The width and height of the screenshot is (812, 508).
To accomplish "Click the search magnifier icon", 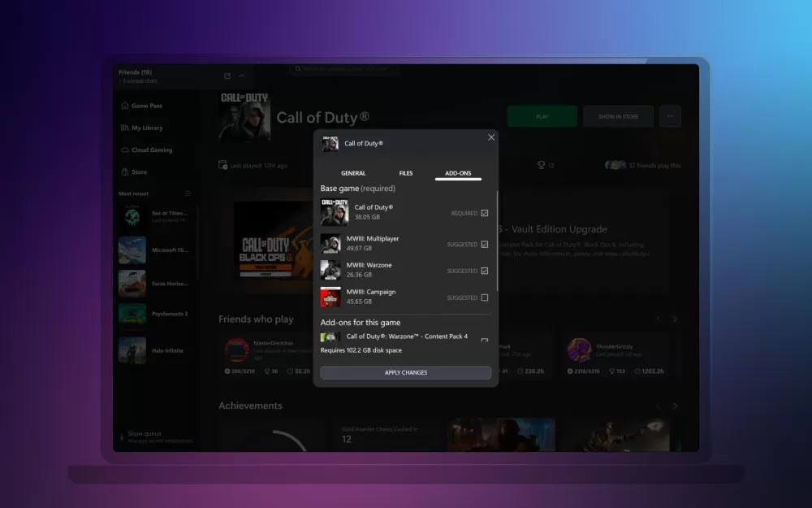I will pyautogui.click(x=298, y=68).
